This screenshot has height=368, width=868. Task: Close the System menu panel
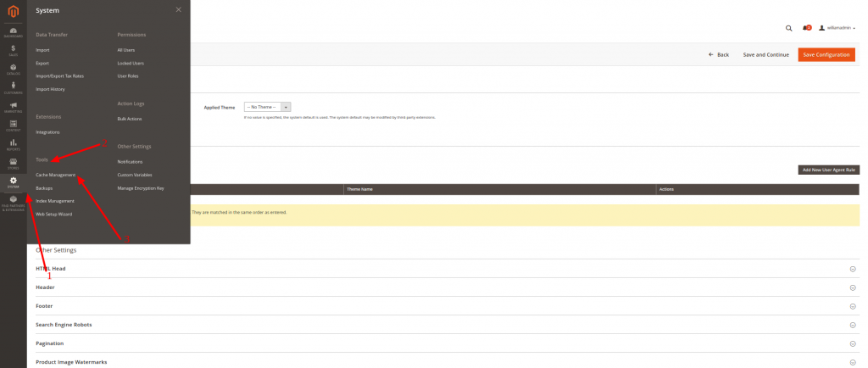tap(178, 9)
